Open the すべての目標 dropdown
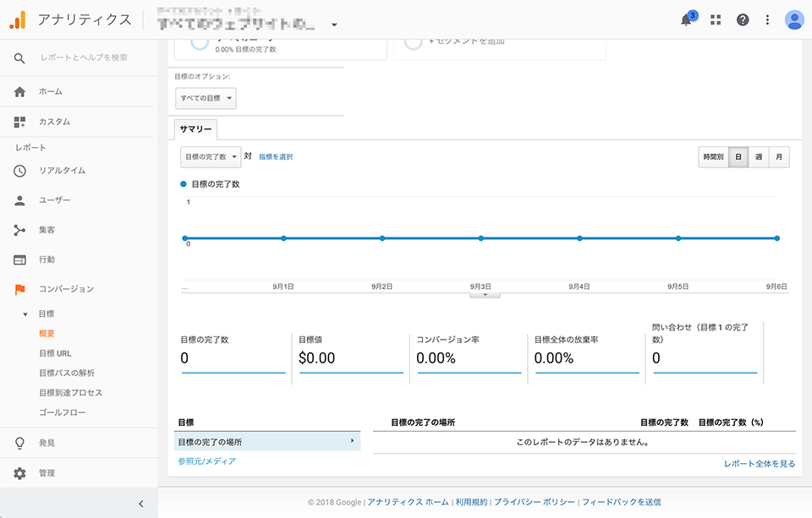The image size is (812, 518). (x=206, y=99)
